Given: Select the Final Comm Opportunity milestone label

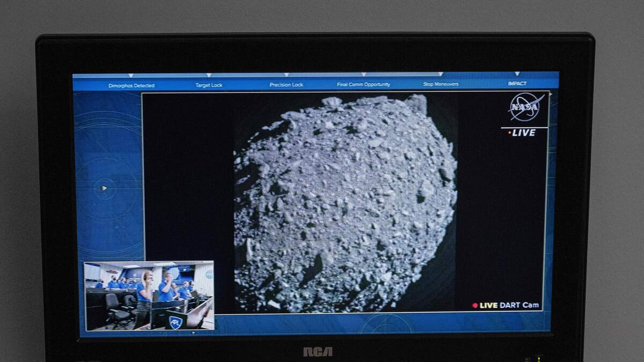Looking at the screenshot, I should (363, 85).
